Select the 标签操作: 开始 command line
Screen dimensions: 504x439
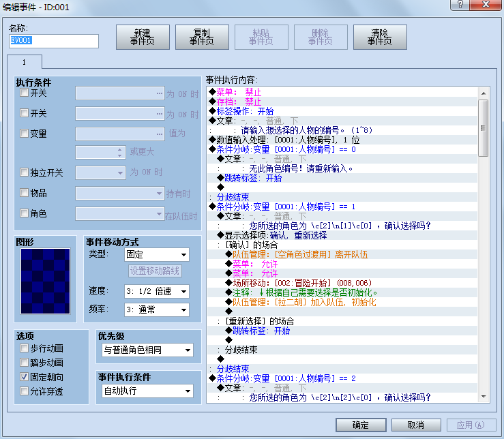342,111
